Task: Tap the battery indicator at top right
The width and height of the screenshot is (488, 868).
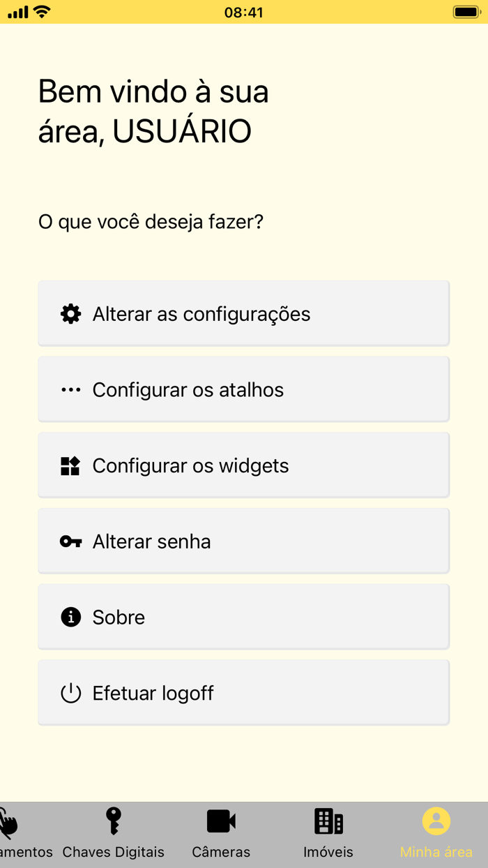Action: (x=466, y=11)
